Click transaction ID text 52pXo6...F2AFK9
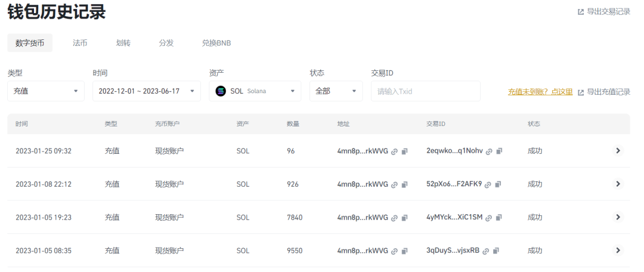644x272 pixels. click(454, 184)
